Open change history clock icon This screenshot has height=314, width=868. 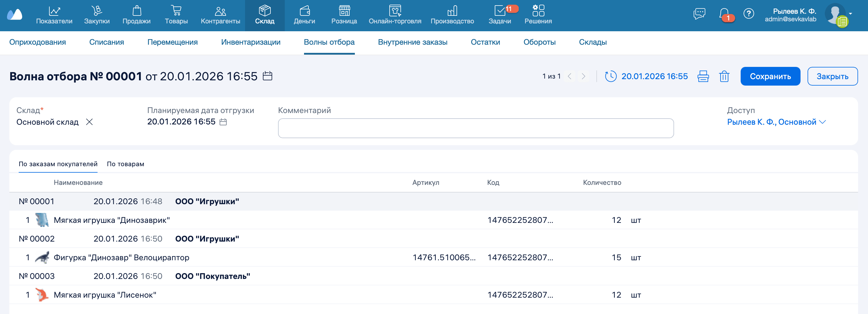pyautogui.click(x=611, y=77)
